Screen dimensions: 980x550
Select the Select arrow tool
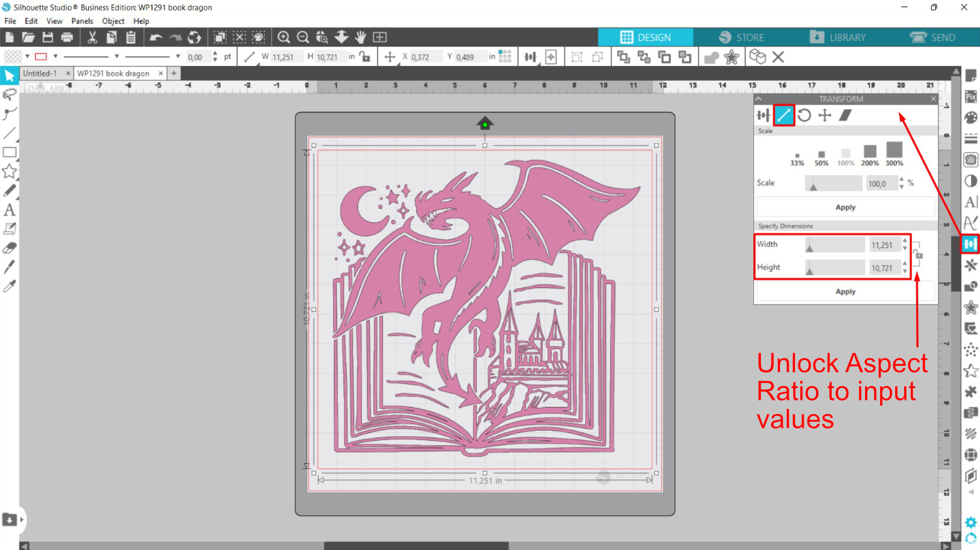coord(9,76)
